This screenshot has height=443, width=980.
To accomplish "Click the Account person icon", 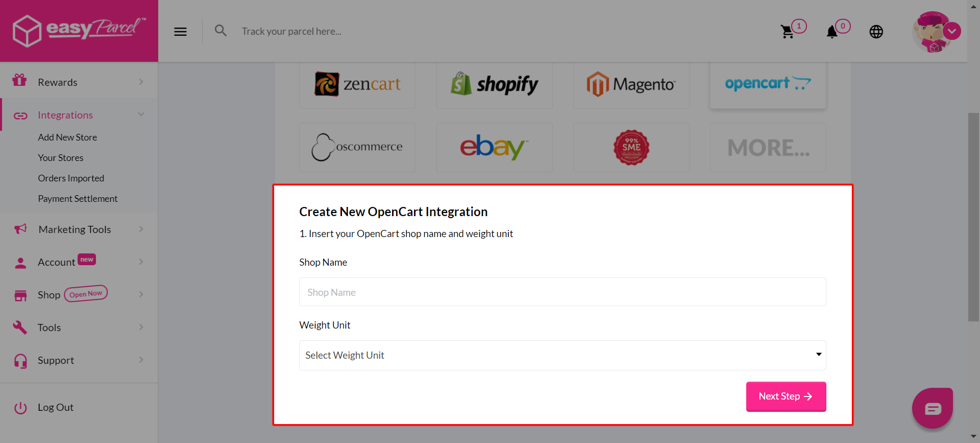I will click(x=20, y=263).
